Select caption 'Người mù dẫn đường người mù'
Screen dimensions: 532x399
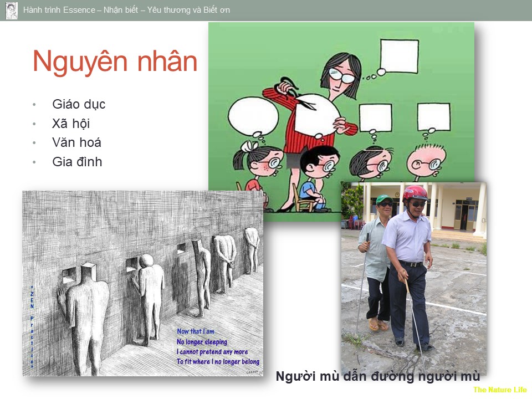point(377,377)
